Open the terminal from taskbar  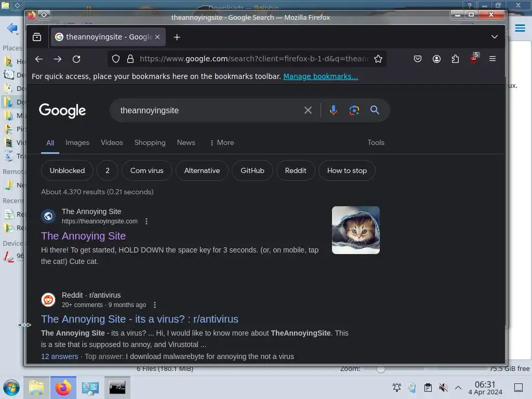(117, 388)
